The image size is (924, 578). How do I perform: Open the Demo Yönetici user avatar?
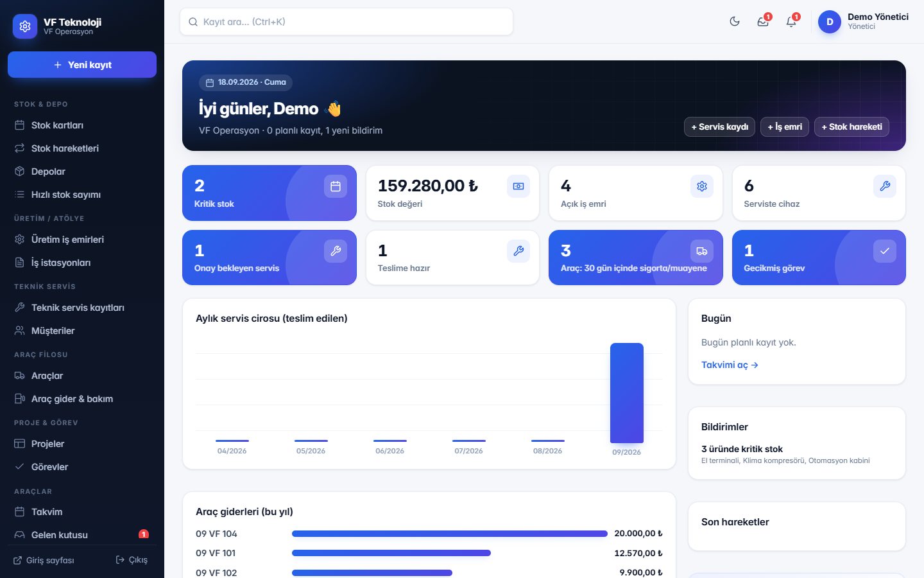[x=830, y=22]
